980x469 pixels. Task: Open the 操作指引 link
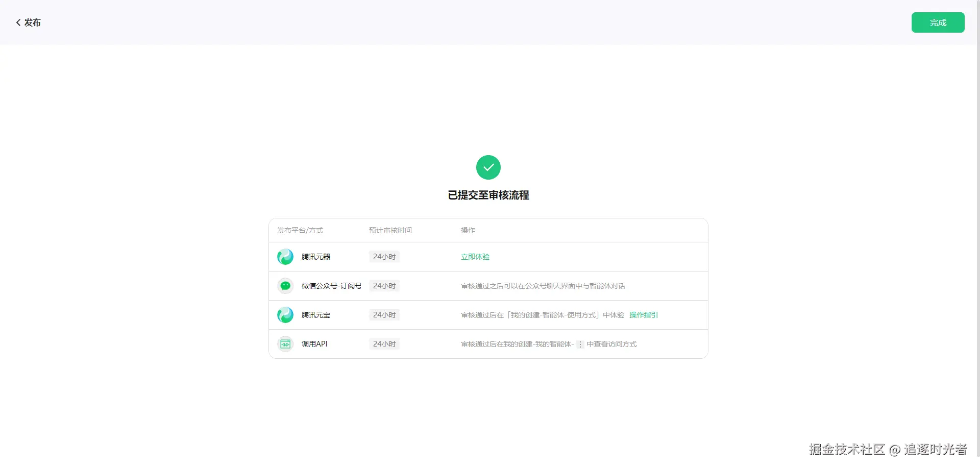click(x=644, y=315)
